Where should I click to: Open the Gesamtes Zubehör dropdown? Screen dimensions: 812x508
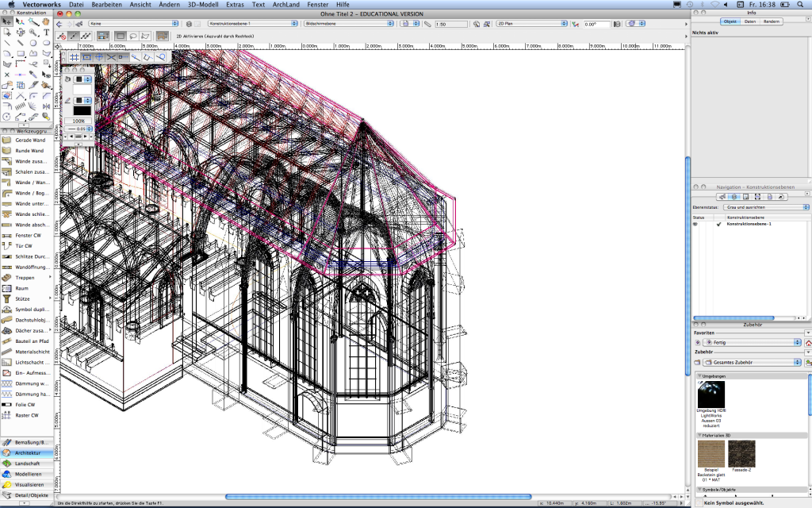point(753,362)
